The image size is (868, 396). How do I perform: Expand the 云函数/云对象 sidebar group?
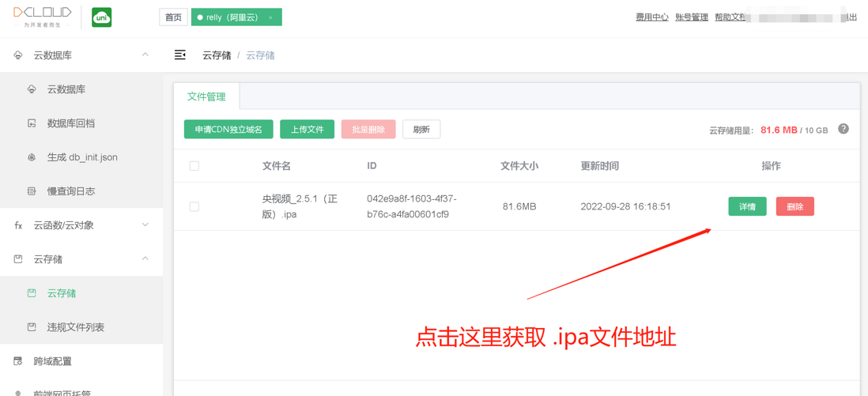click(145, 224)
